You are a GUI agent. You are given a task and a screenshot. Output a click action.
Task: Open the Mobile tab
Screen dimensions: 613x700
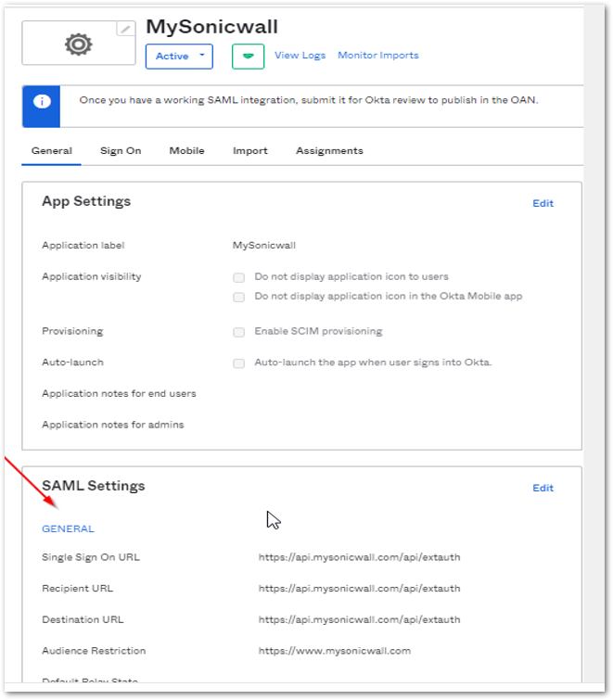186,151
